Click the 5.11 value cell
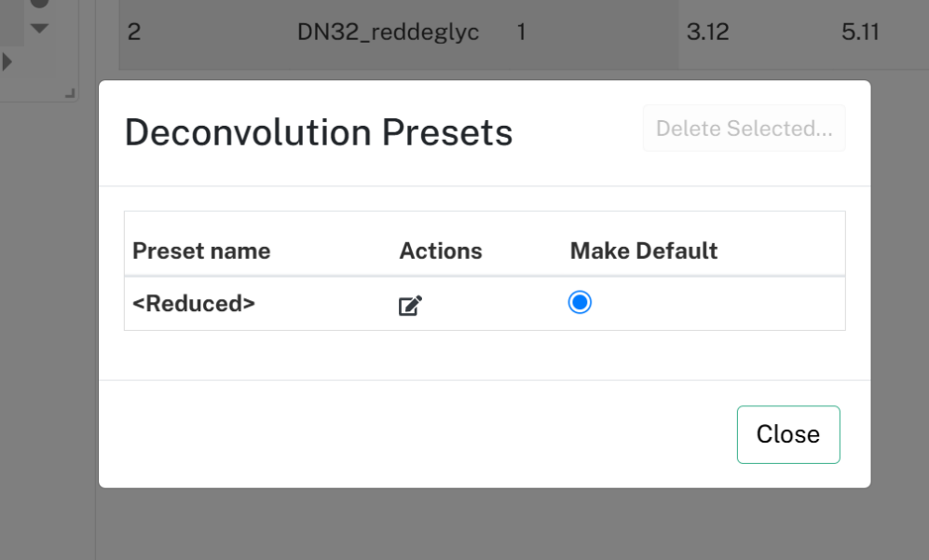The width and height of the screenshot is (929, 560). click(860, 32)
